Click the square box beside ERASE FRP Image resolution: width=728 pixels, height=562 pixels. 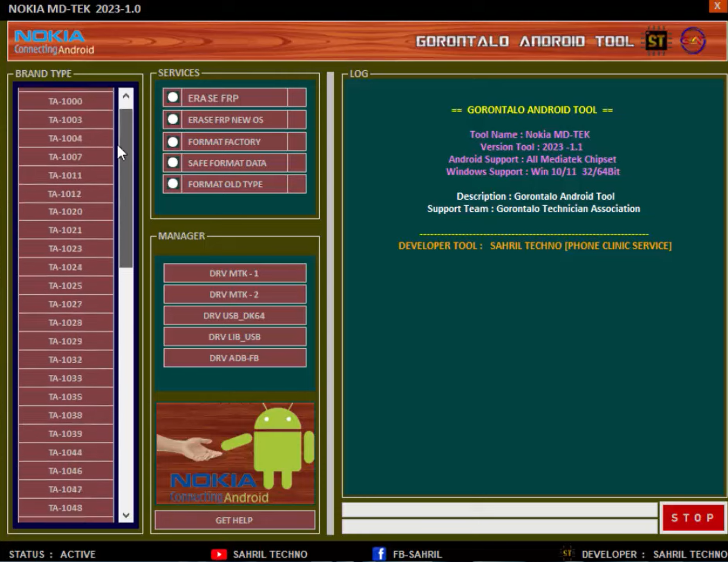point(297,97)
